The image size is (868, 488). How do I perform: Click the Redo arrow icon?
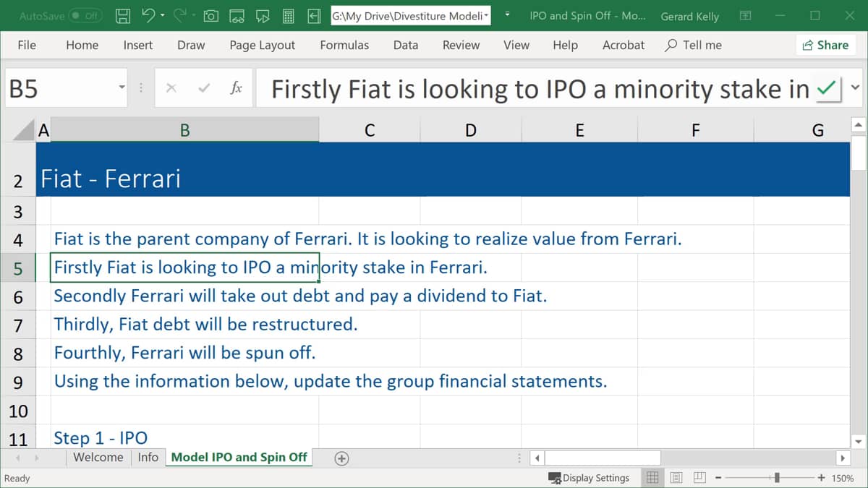180,15
